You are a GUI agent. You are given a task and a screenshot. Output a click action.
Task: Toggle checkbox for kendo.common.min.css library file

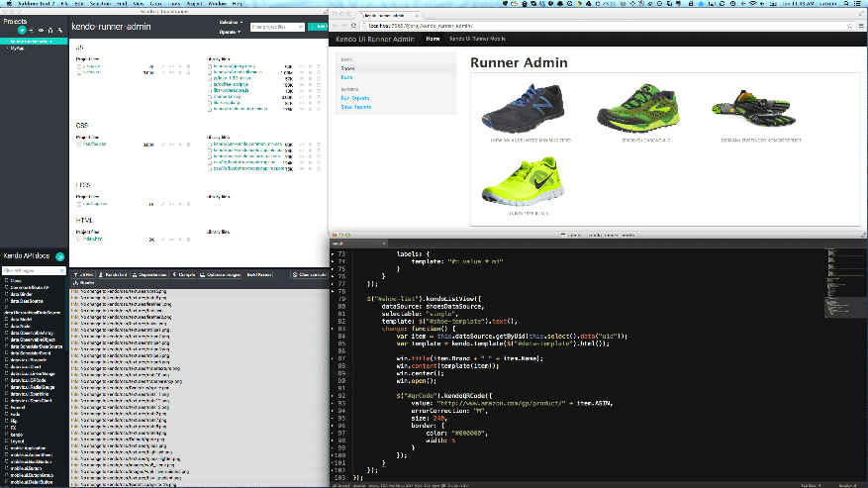[210, 144]
